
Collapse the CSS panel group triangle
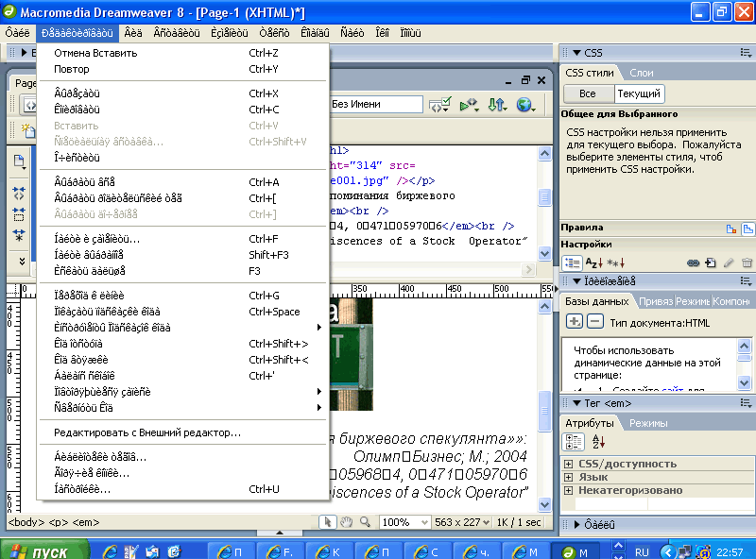(x=576, y=53)
